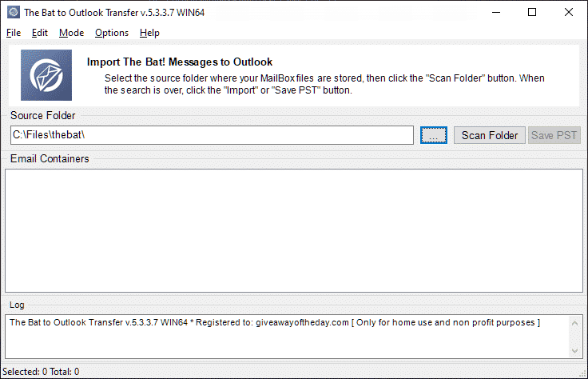The image size is (588, 379).
Task: Click the application icon in the title bar
Action: (x=14, y=12)
